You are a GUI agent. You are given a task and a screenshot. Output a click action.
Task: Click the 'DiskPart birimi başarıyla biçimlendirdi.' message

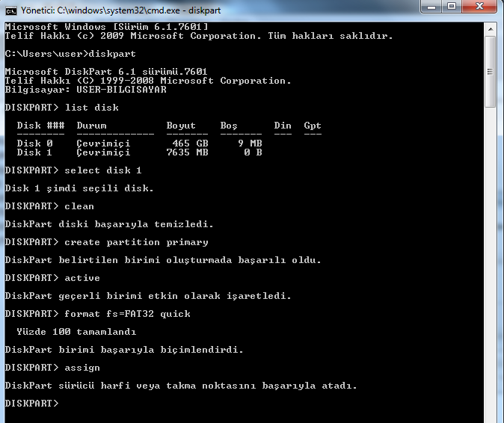tap(124, 350)
